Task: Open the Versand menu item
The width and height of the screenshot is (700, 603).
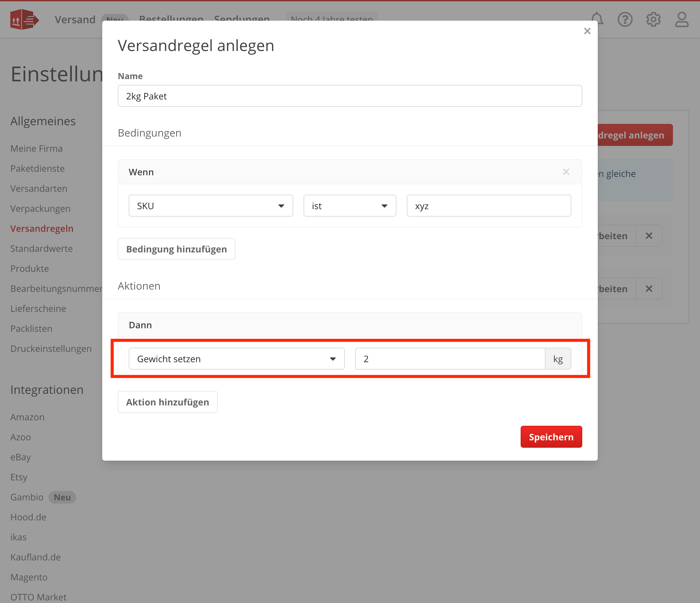Action: (75, 20)
